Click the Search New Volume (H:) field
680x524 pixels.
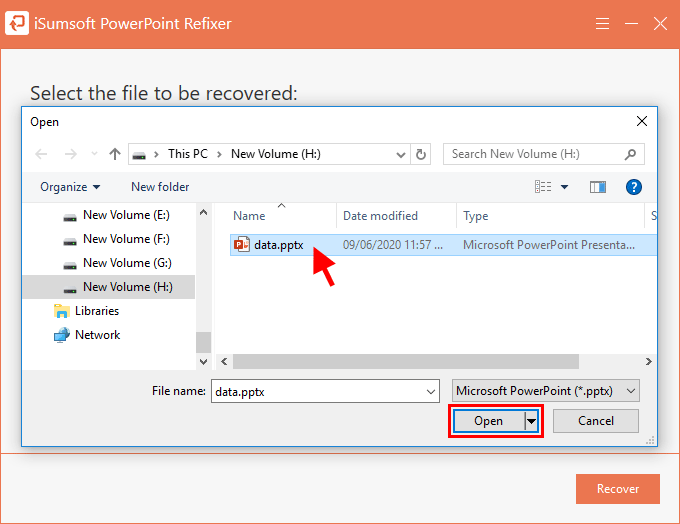pyautogui.click(x=543, y=154)
